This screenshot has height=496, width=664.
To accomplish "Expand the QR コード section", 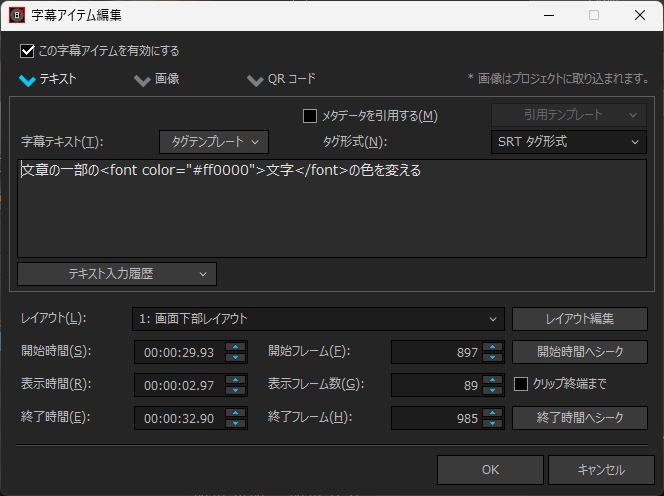I will pos(255,80).
